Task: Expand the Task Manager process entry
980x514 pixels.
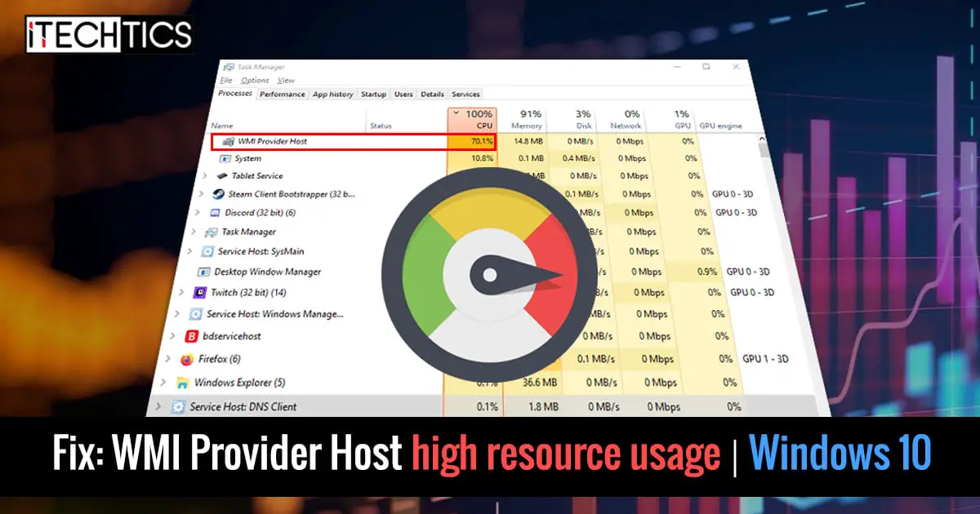Action: coord(193,232)
